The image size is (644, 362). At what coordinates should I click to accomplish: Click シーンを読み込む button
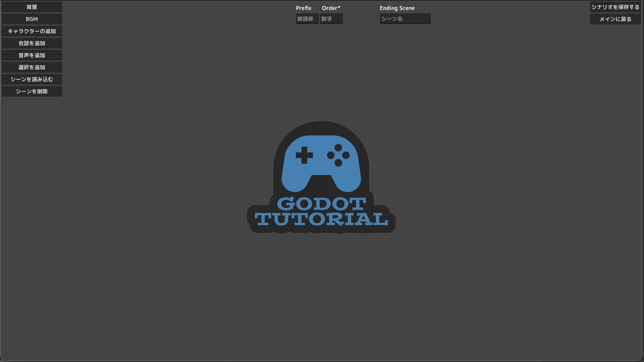32,79
